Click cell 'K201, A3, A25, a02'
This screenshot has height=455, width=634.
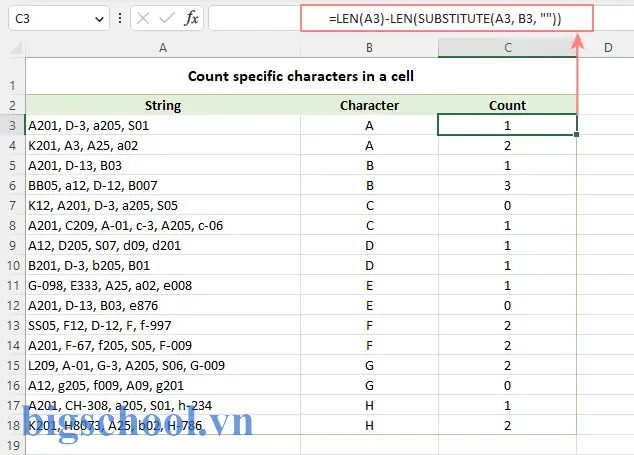coord(163,145)
